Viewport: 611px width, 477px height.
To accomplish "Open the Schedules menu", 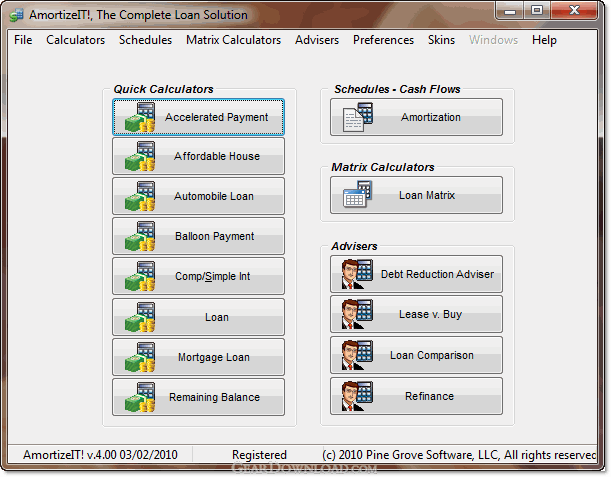I will coord(145,40).
